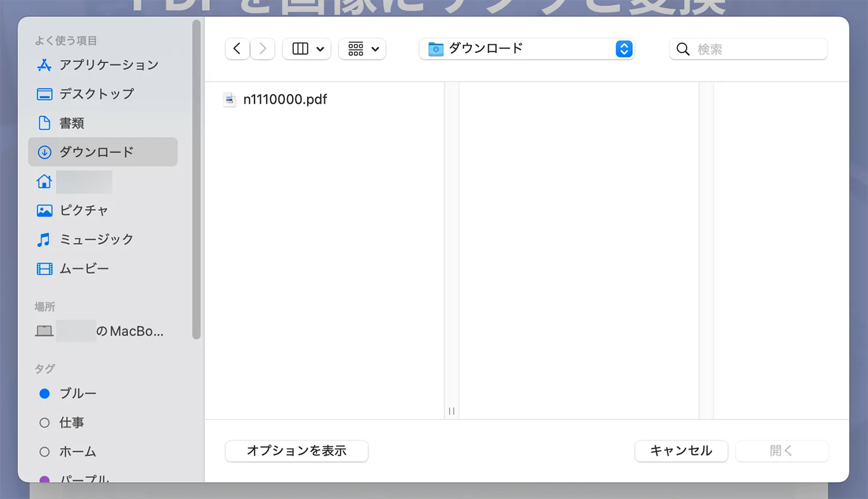Open the アプリケーション sidebar item
Image resolution: width=868 pixels, height=499 pixels.
point(108,64)
